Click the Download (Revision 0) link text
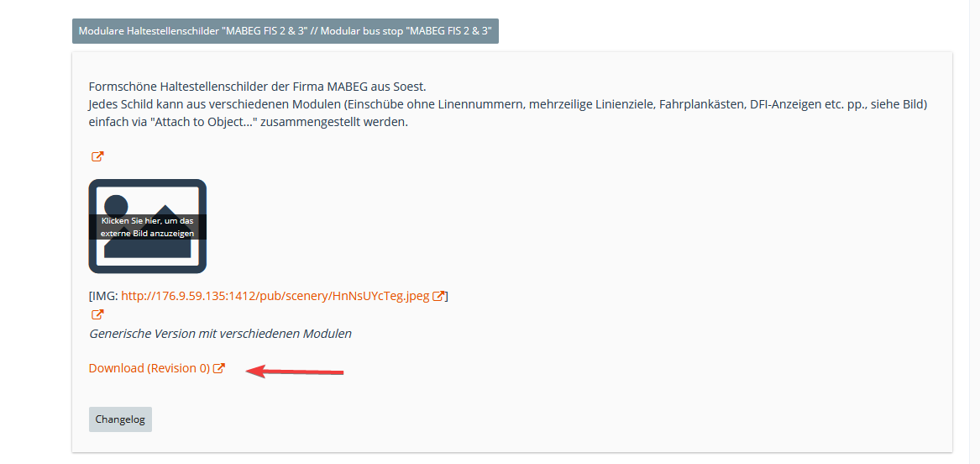 (x=149, y=368)
